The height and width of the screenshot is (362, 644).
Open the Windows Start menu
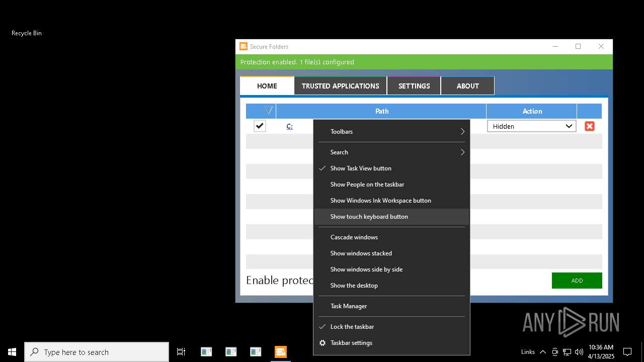[x=12, y=352]
